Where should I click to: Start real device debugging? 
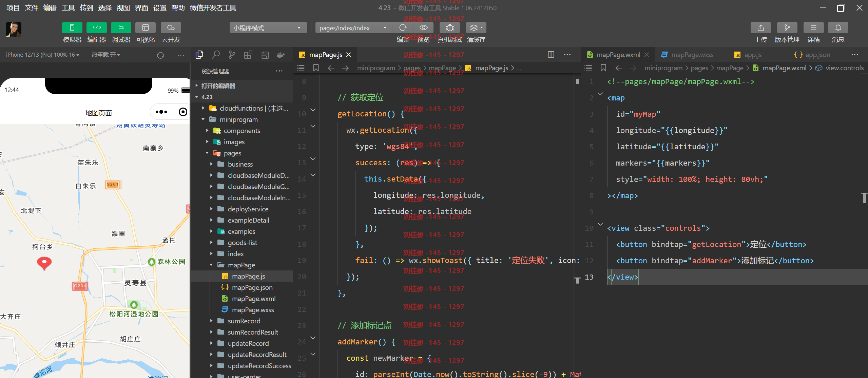click(x=450, y=28)
